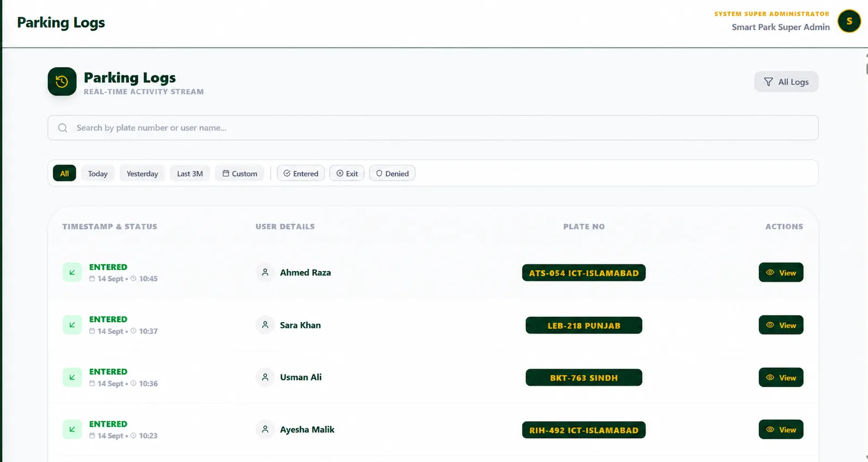
Task: Click the user avatar icon beside Ahmed Raza
Action: tap(265, 272)
